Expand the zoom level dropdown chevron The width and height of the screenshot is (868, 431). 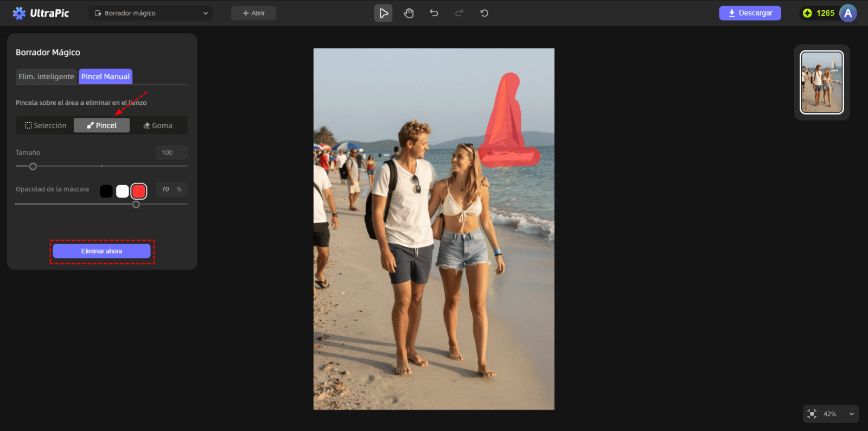tap(851, 414)
